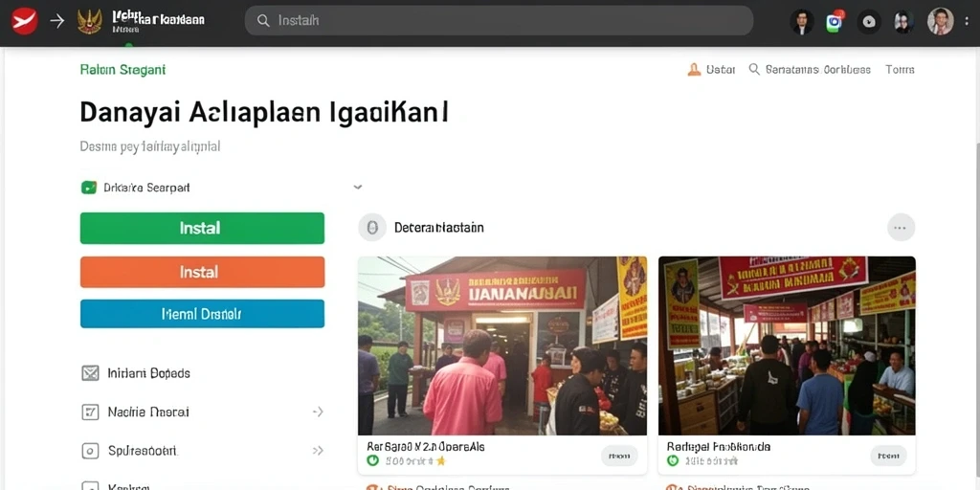Open 'Senatarus Oorbleas' menu item

pos(818,69)
